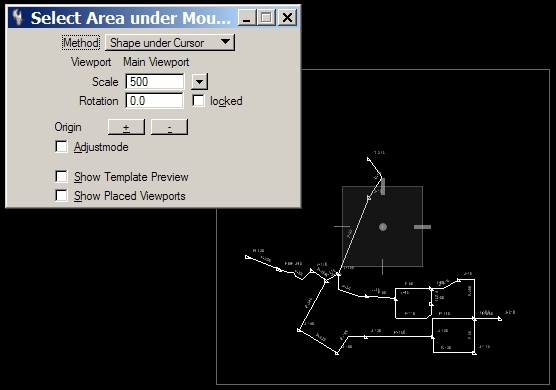Click the bottom crosshair tick of the viewport
Viewport: 556px width, 390px height.
click(382, 267)
